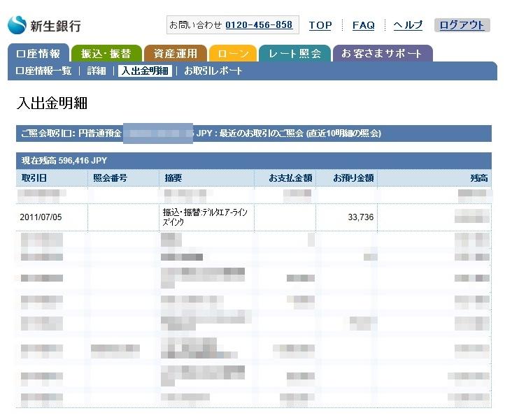This screenshot has width=512, height=420.
Task: Open the ヘルプ help link
Action: tap(408, 25)
